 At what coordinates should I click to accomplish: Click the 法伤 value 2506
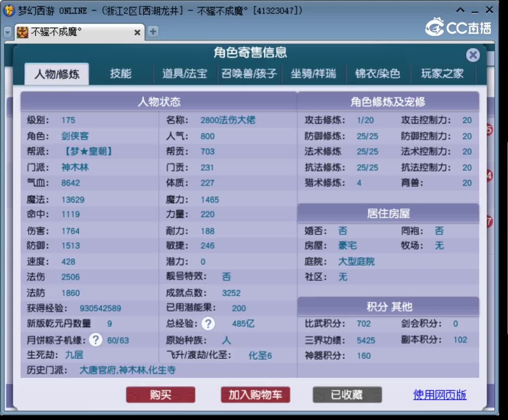point(71,277)
